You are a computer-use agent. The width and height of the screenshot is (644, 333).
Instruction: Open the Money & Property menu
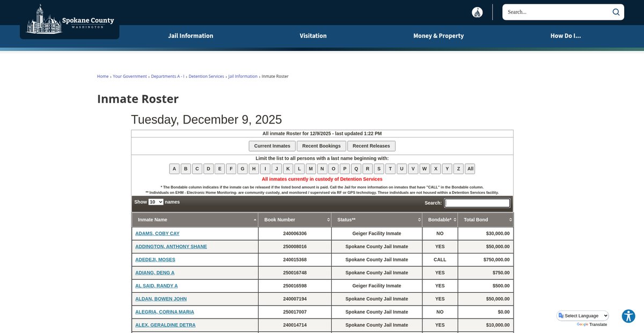tap(438, 36)
